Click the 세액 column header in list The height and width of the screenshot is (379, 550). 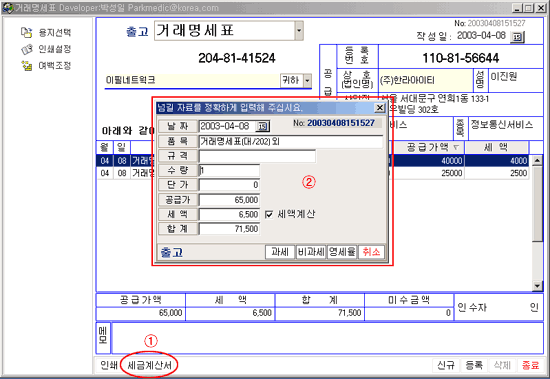pyautogui.click(x=496, y=147)
